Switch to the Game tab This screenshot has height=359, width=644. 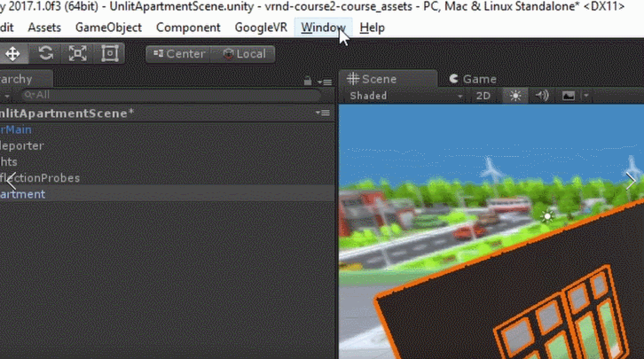tap(472, 79)
